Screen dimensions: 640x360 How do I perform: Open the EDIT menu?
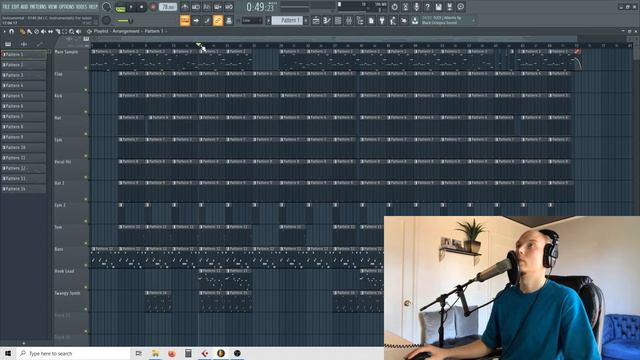(15, 7)
